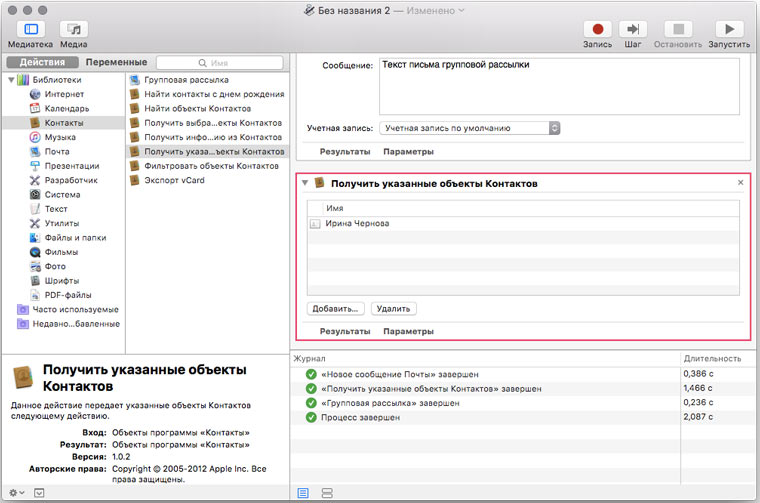The width and height of the screenshot is (760, 503).
Task: Select Интернет in the library
Action: (64, 94)
